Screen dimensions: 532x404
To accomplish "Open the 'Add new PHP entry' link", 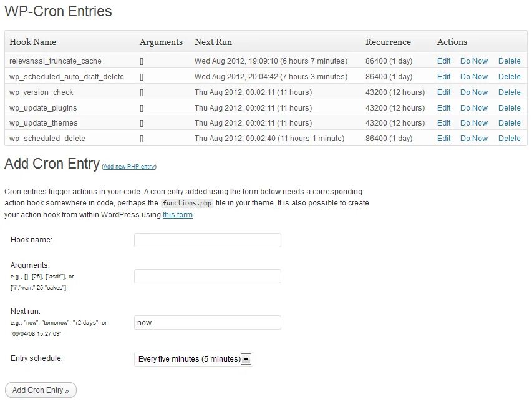I will click(129, 167).
